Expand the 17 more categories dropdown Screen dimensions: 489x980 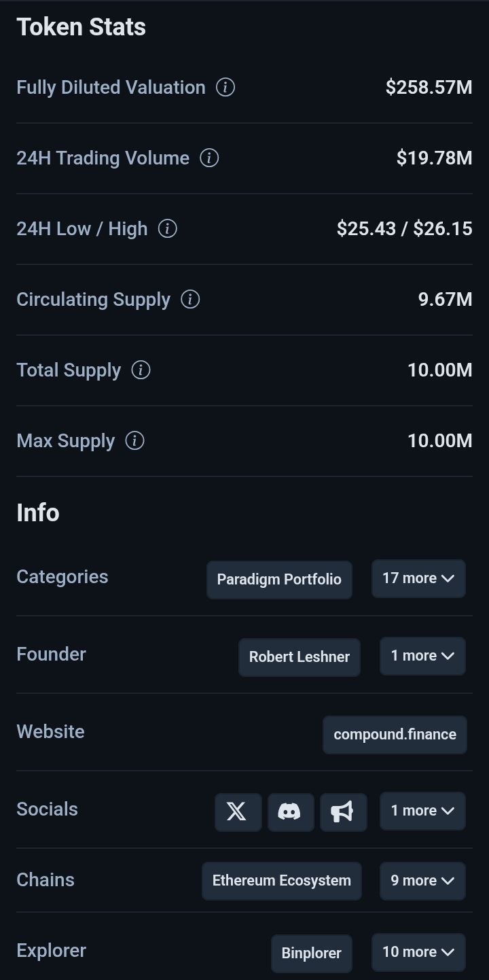click(x=418, y=578)
